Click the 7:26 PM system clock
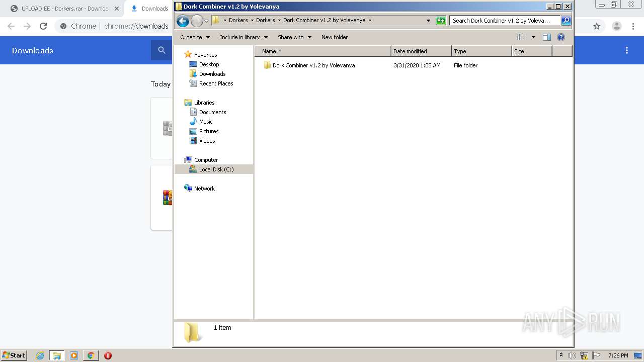Viewport: 644px width, 362px height. [618, 355]
